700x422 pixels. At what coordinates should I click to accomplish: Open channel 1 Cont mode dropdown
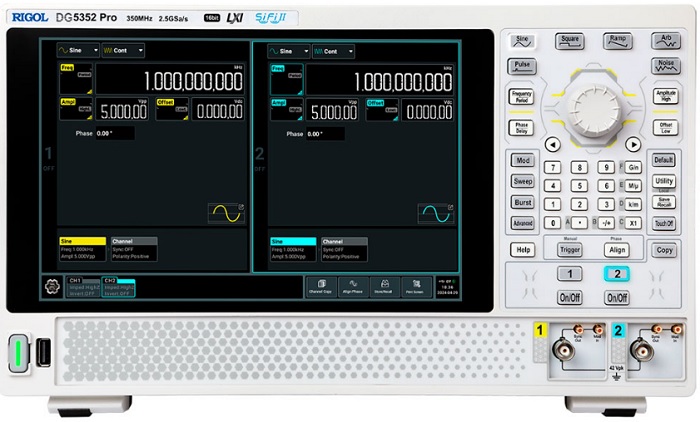point(123,50)
